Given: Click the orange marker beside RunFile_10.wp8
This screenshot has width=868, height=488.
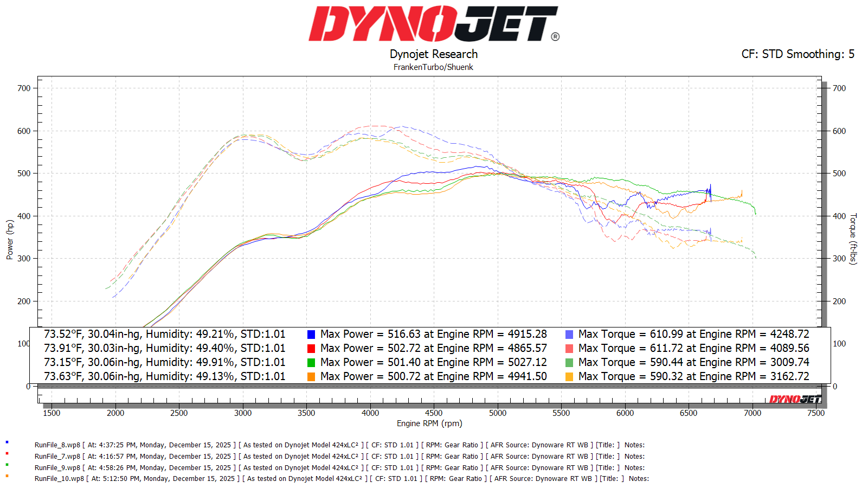Looking at the screenshot, I should click(7, 476).
